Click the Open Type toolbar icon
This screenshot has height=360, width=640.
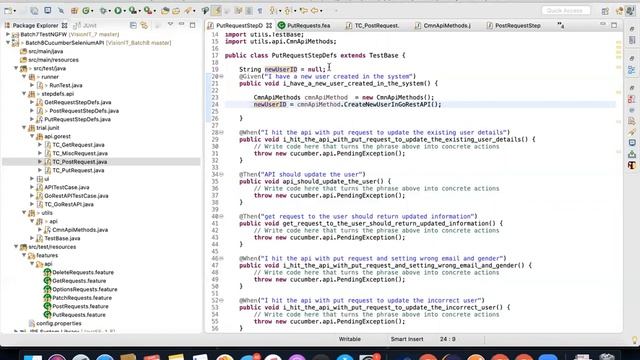(x=165, y=11)
